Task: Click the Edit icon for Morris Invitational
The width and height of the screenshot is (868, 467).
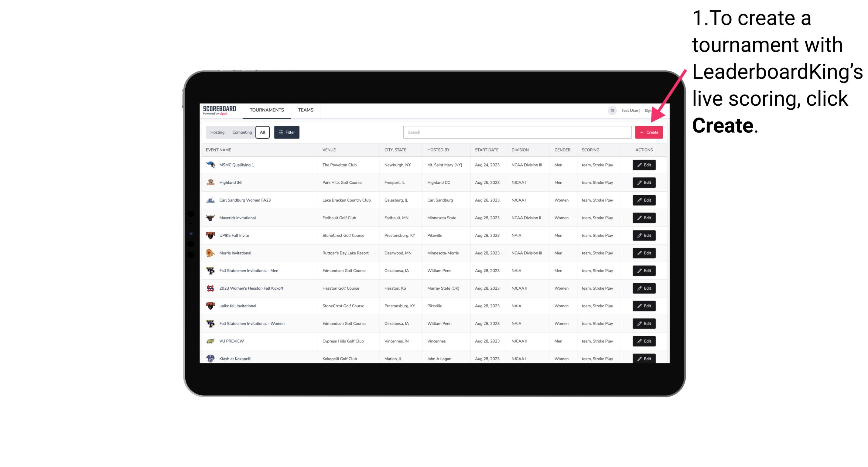Action: [644, 253]
